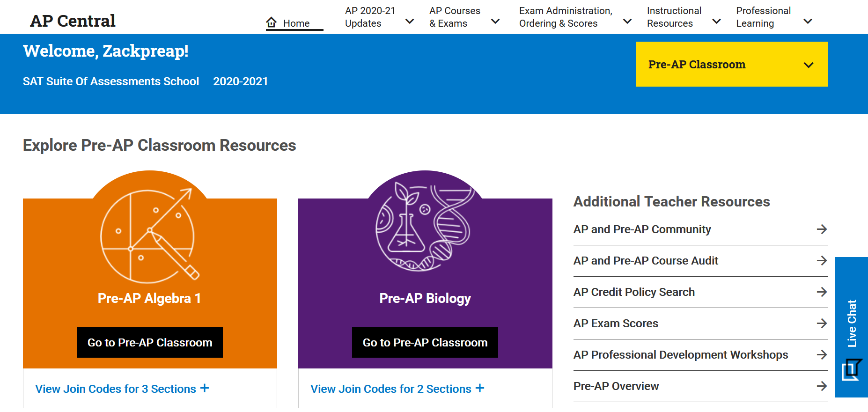This screenshot has height=412, width=868.
Task: Go to Pre-AP Classroom for Algebra 1
Action: [x=150, y=342]
